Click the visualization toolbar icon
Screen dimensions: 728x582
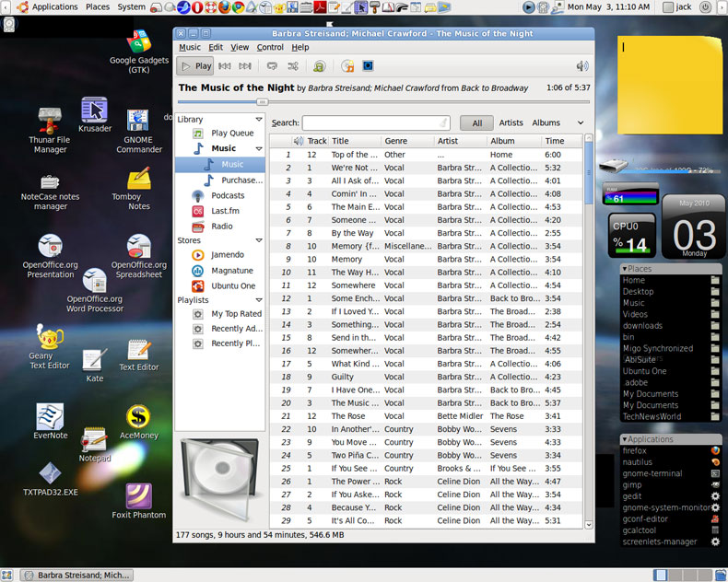tap(369, 66)
